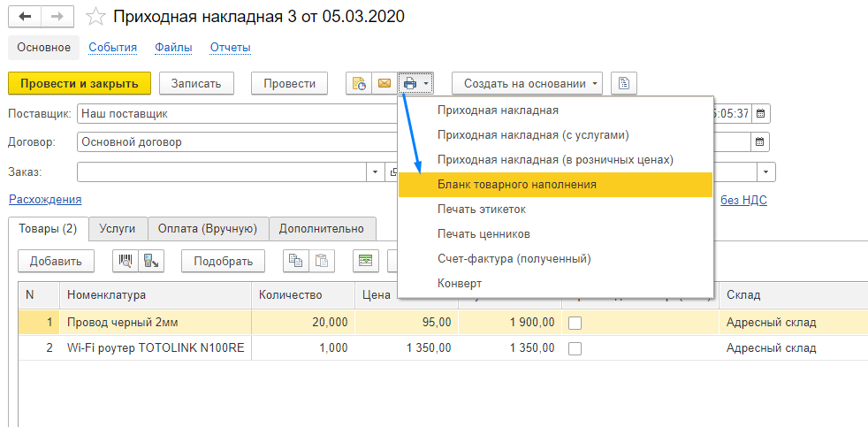Open the Отчеты link
The width and height of the screenshot is (868, 427).
pyautogui.click(x=231, y=48)
